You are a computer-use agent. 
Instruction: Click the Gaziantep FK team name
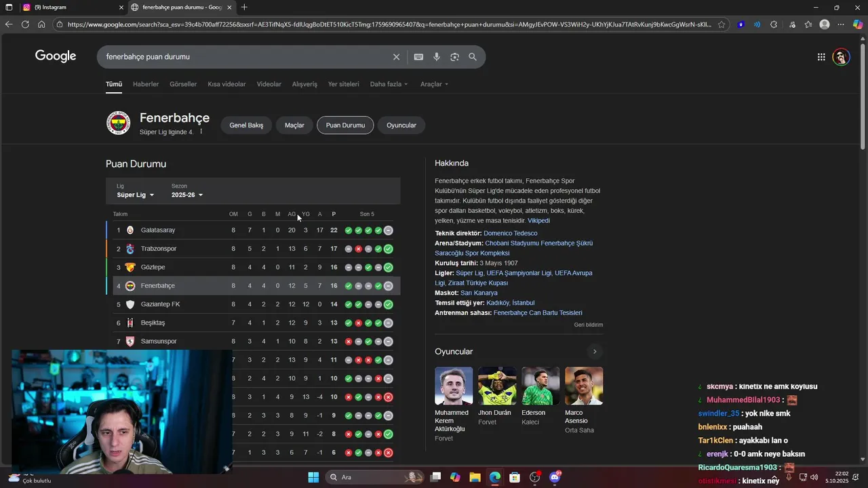tap(160, 304)
